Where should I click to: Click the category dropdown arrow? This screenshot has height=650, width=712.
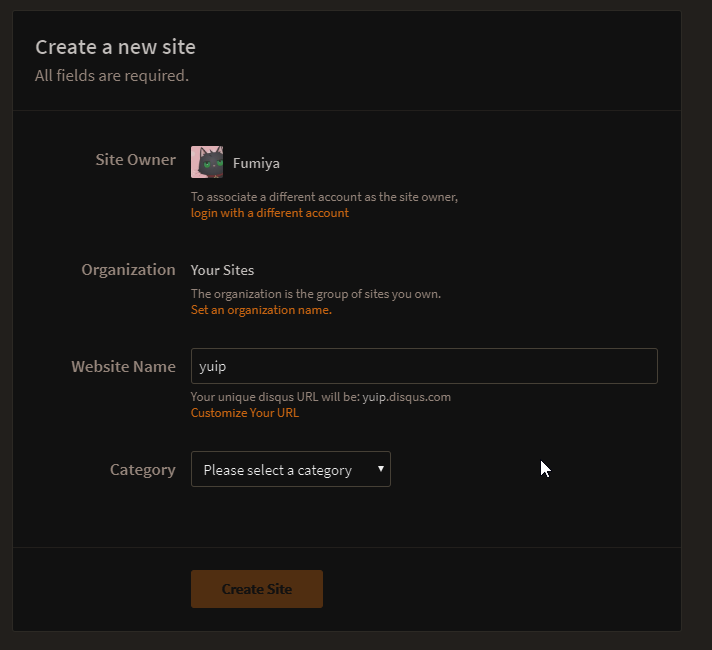point(380,469)
